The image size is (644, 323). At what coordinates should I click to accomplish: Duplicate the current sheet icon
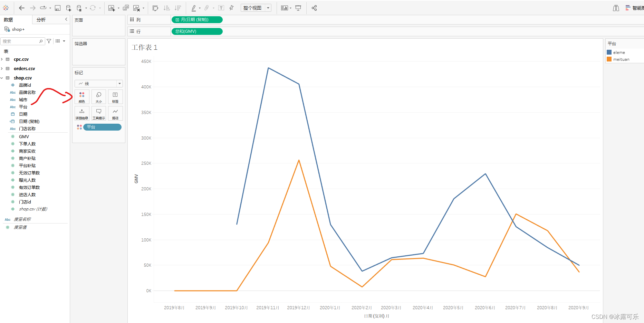point(126,8)
